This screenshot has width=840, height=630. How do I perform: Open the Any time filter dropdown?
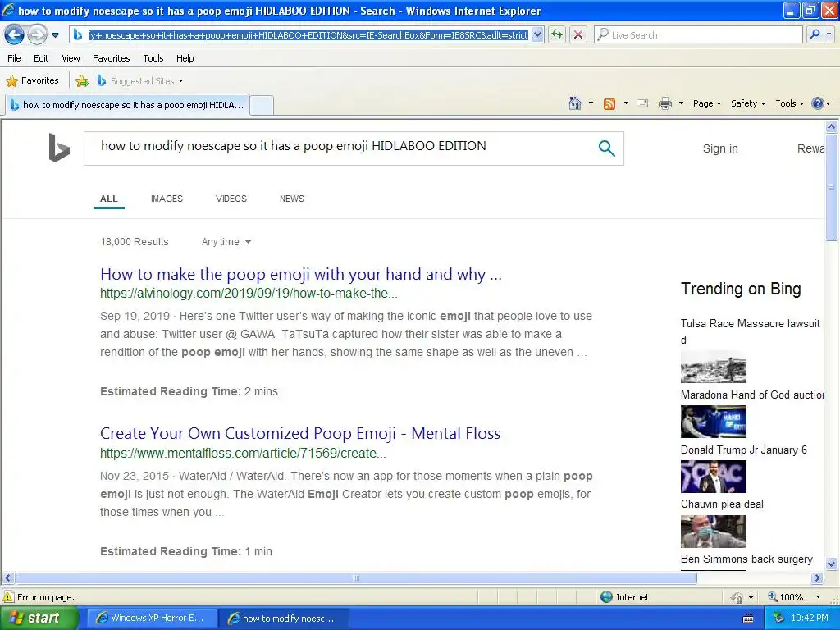coord(226,242)
